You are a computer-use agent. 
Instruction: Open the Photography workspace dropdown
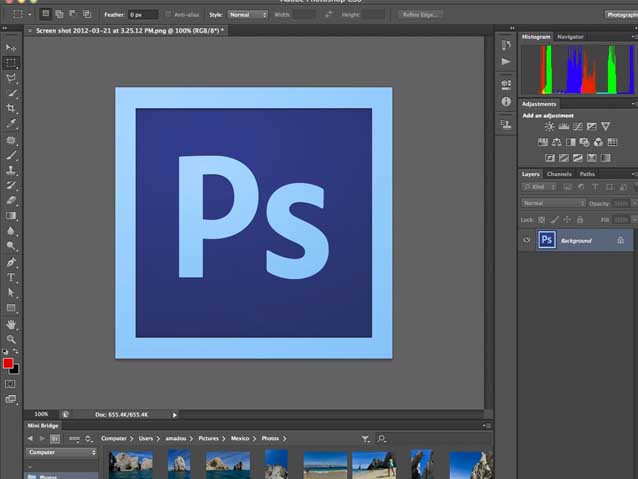click(621, 15)
